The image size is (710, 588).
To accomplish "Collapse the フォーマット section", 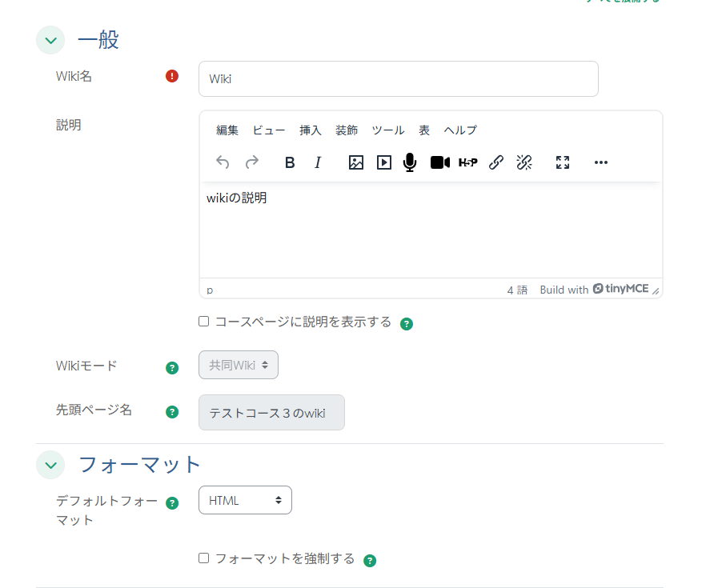I will (50, 464).
